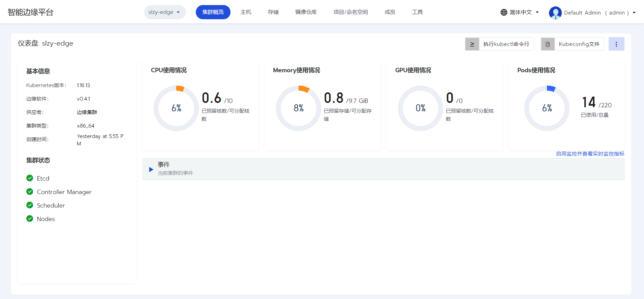
Task: Click the green Etcd status check icon
Action: pos(30,178)
